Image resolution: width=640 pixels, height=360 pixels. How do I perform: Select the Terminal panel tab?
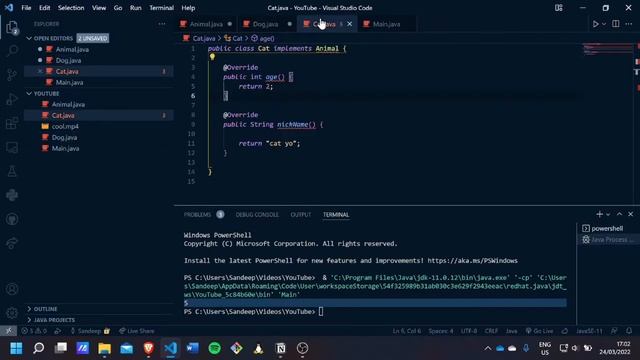point(336,215)
